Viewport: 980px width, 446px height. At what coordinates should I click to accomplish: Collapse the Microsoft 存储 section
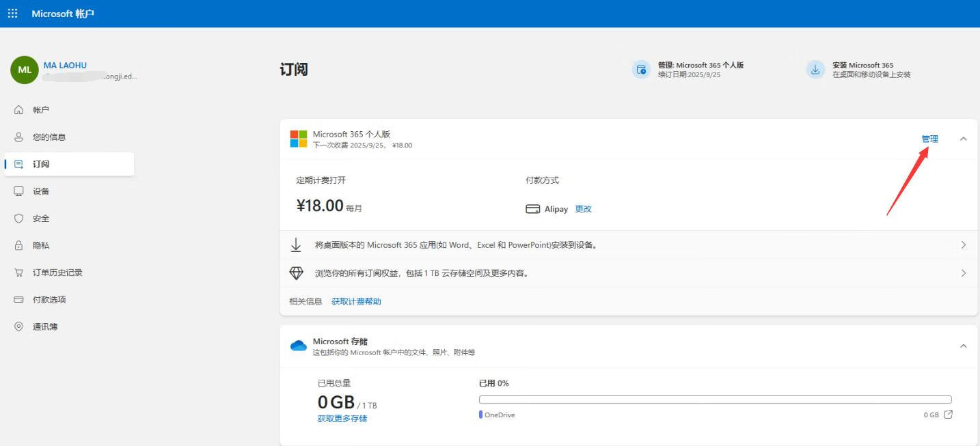tap(964, 346)
